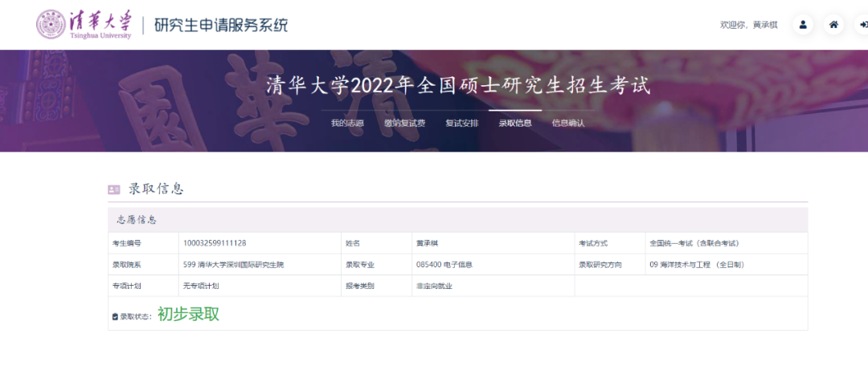868x366 pixels.
Task: Click the 录取专业 label cell
Action: [x=376, y=265]
